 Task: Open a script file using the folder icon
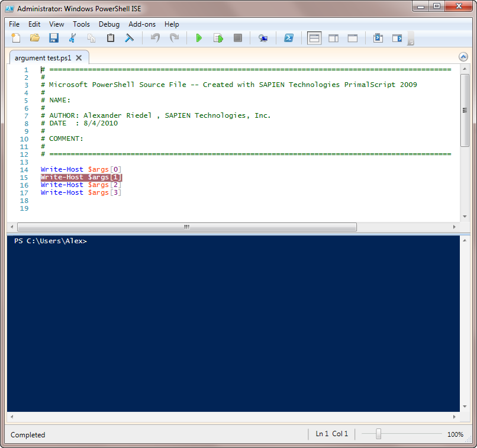(35, 38)
